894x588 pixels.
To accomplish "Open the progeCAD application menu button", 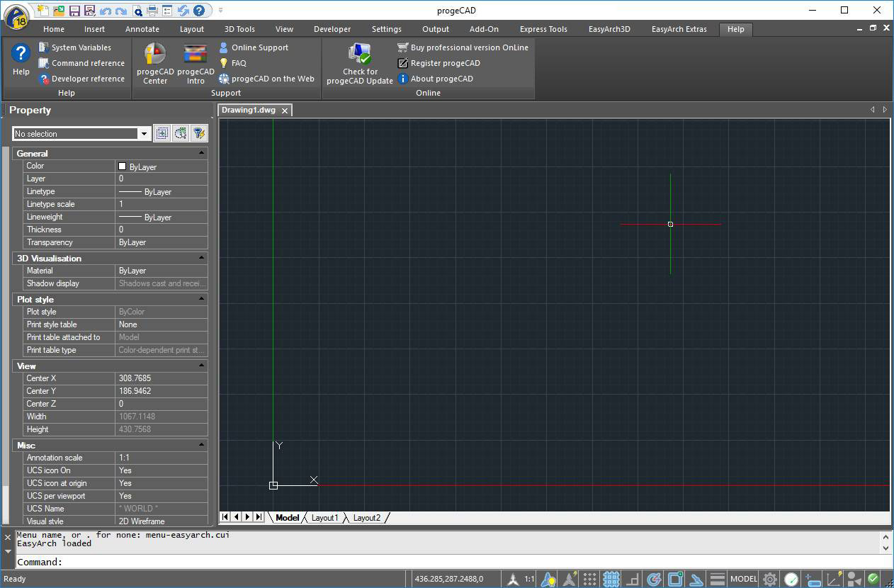I will 16,16.
